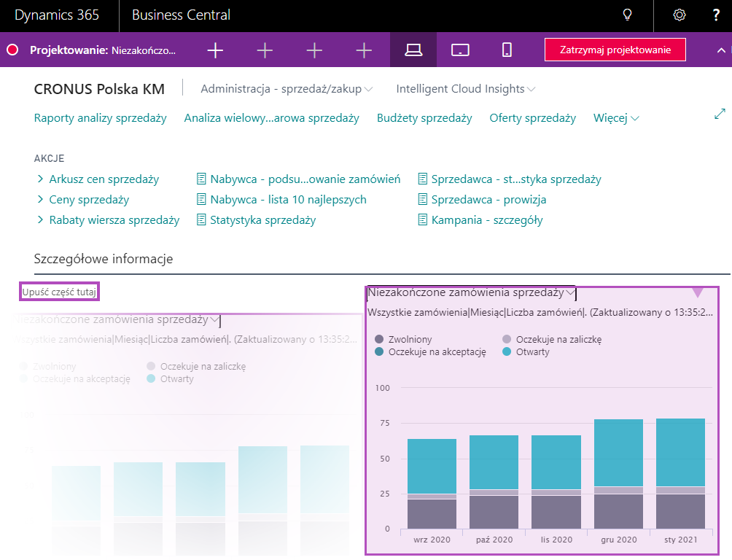Click the purple triangle handle on the chart part
Screen dimensions: 732x560
click(698, 292)
